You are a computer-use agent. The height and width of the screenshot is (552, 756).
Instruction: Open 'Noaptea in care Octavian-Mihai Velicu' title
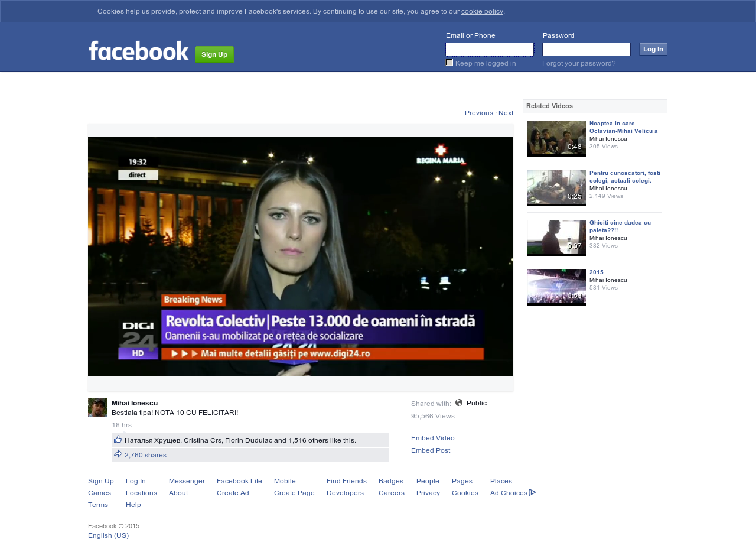[x=624, y=127]
